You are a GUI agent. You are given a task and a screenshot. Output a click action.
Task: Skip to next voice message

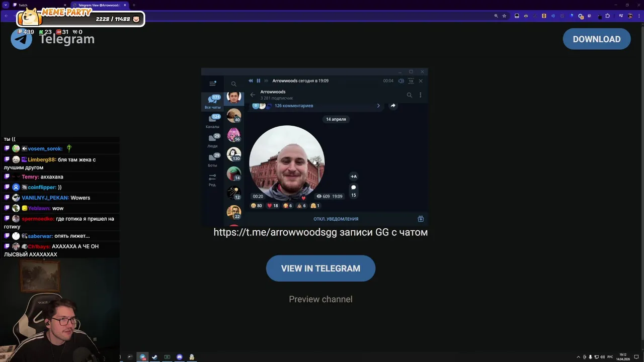pyautogui.click(x=266, y=80)
